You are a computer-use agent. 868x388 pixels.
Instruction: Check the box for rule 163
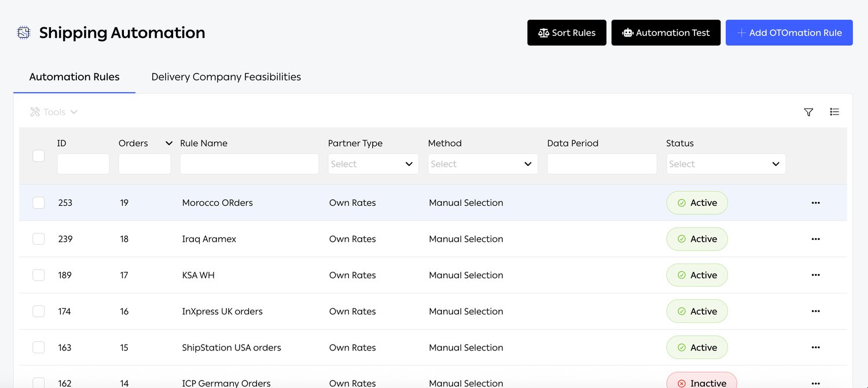point(39,348)
